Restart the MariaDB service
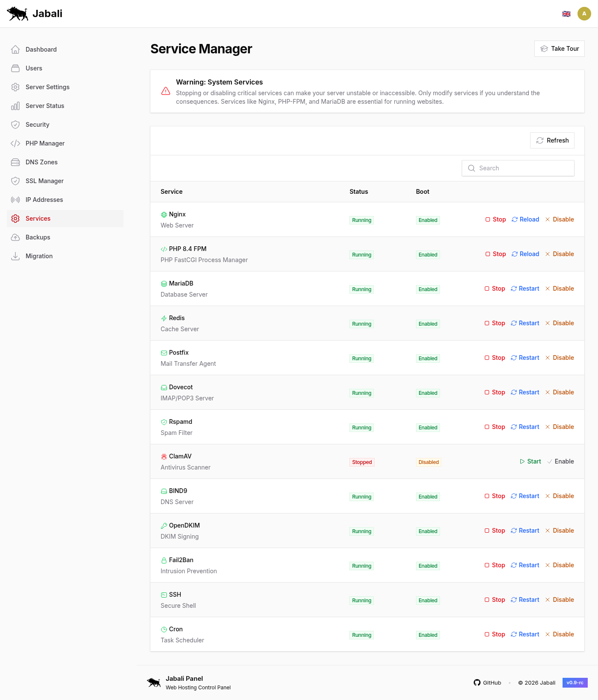Image resolution: width=598 pixels, height=700 pixels. pos(525,289)
